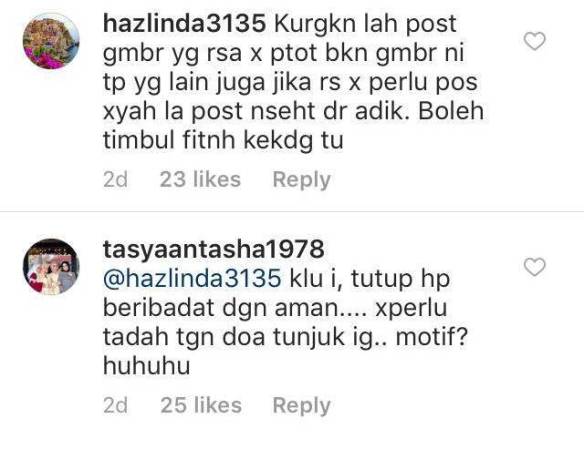
Task: Tap the divider between the two comments
Action: pos(292,211)
